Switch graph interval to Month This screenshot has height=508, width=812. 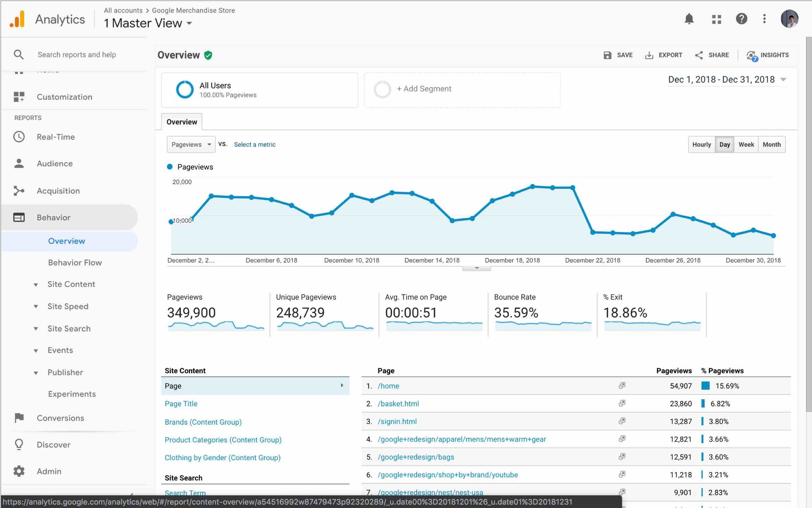click(x=771, y=144)
